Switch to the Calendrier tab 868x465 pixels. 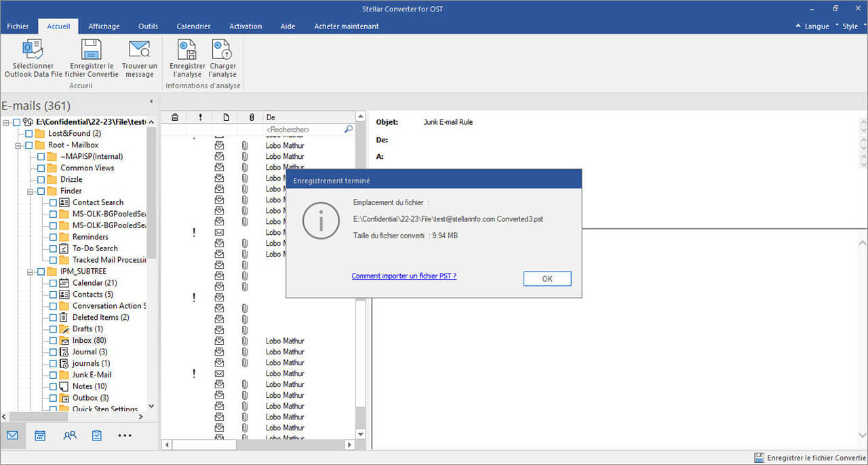click(x=193, y=26)
